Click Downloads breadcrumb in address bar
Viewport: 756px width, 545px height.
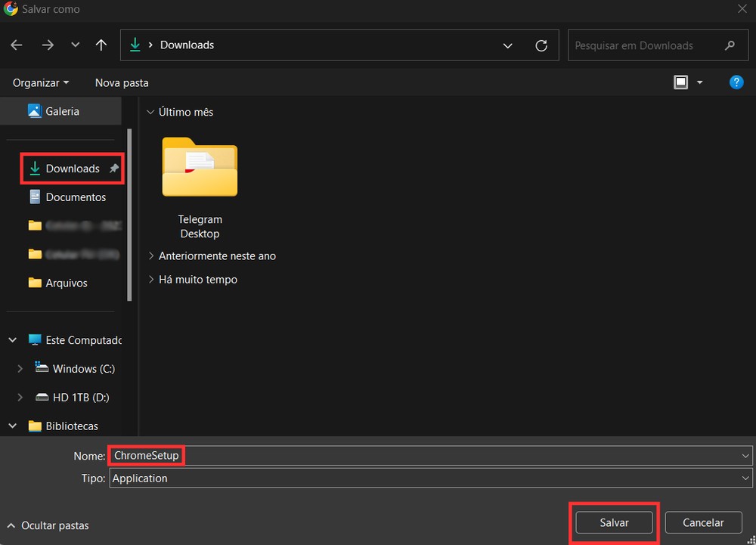(187, 45)
